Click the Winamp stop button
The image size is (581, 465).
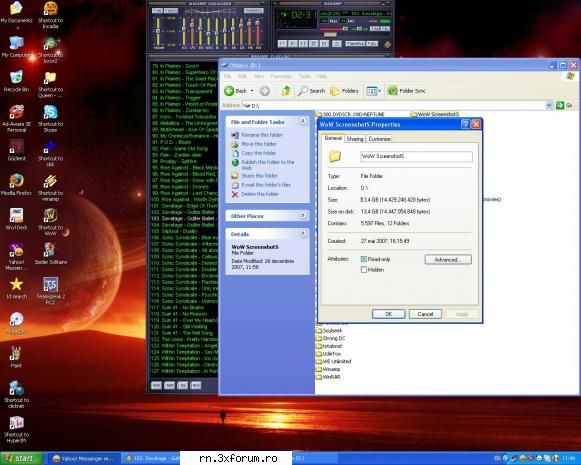(x=313, y=44)
